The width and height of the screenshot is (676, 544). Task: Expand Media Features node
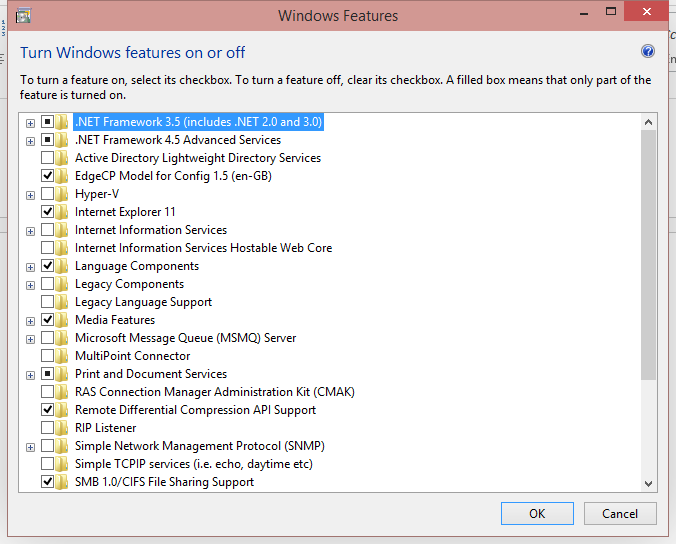coord(30,322)
